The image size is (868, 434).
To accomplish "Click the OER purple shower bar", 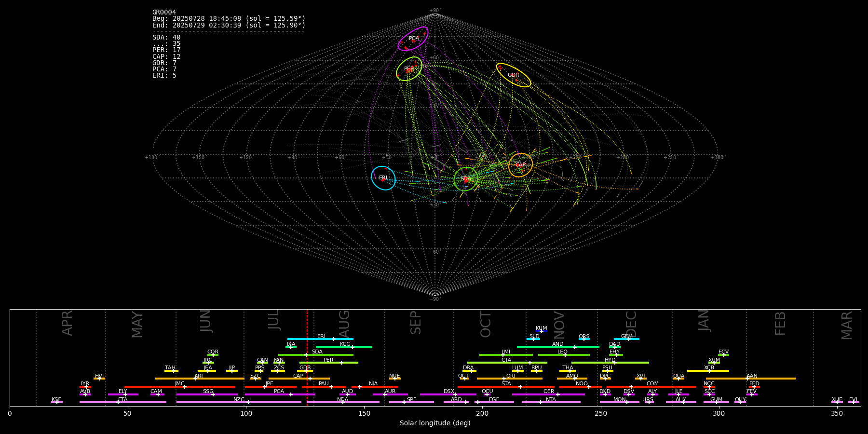I will coord(548,394).
